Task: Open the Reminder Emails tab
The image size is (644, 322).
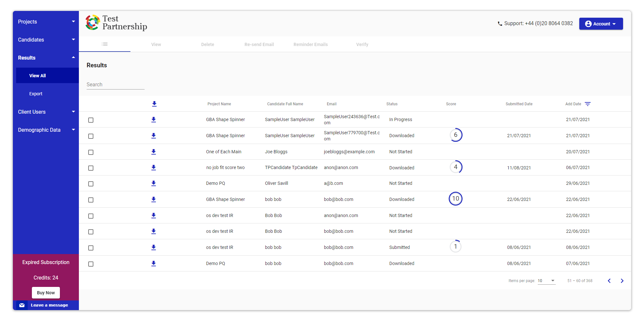Action: coord(310,44)
